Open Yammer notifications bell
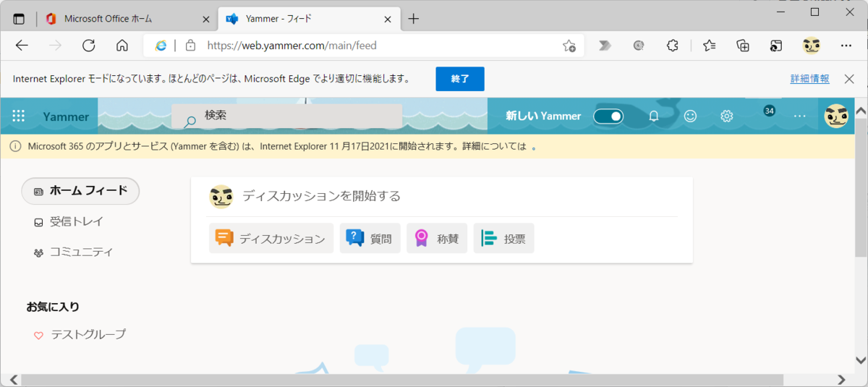 (654, 116)
